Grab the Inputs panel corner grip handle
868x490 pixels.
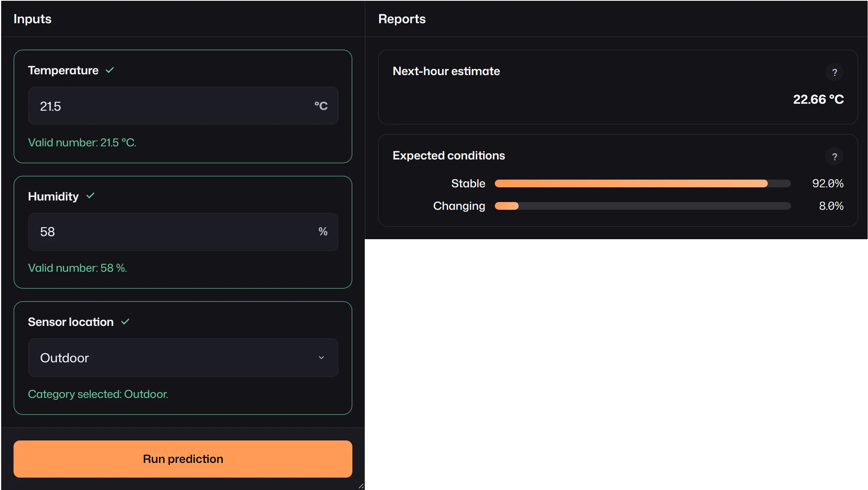click(x=361, y=486)
